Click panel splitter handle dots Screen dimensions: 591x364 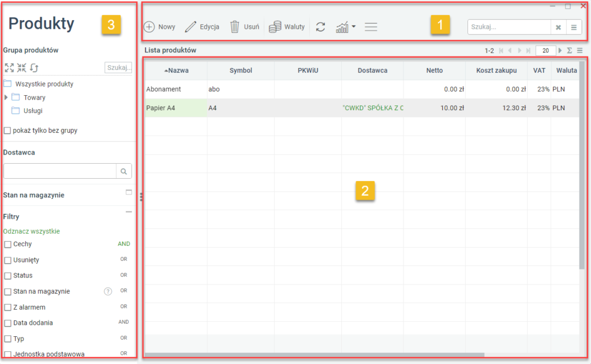tap(141, 197)
